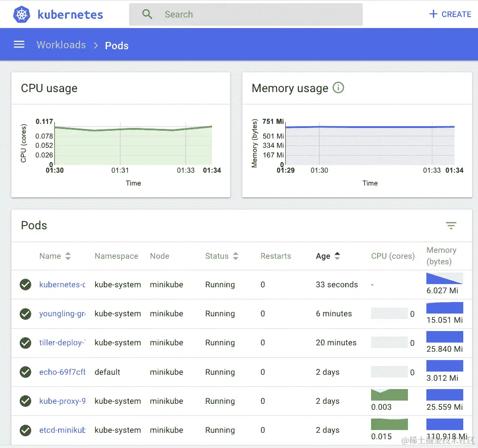
Task: Open the youngling-gr pod link
Action: point(62,314)
